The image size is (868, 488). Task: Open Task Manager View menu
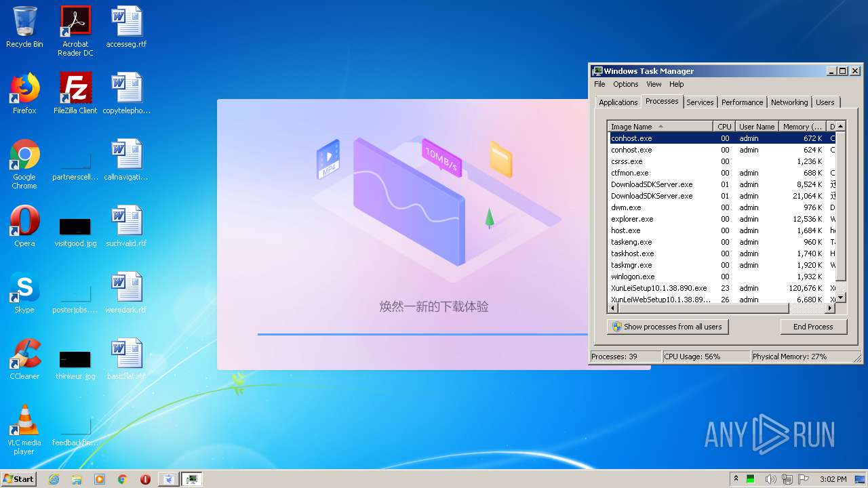point(654,84)
